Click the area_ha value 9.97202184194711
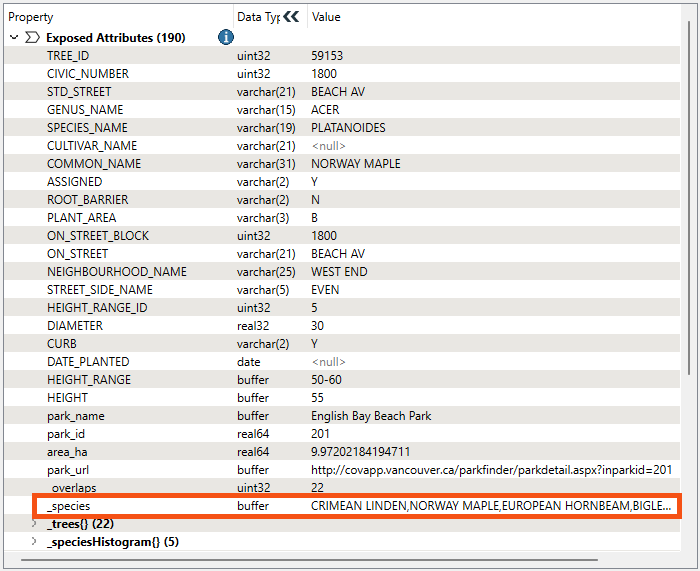Viewport: 700px width, 571px height. click(x=360, y=452)
